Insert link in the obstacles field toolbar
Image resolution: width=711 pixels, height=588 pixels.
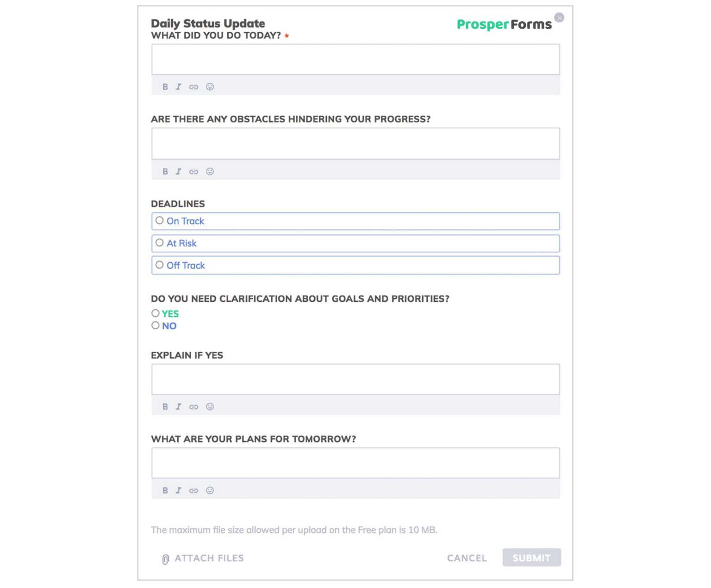point(193,172)
